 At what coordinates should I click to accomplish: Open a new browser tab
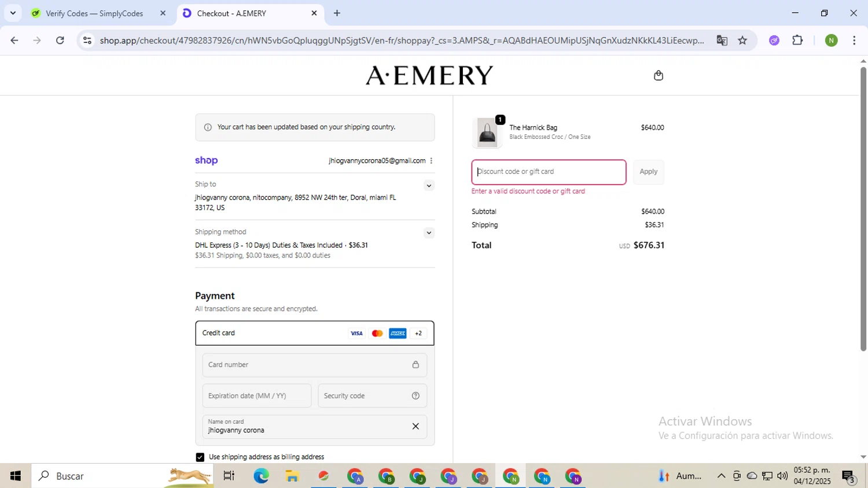337,13
